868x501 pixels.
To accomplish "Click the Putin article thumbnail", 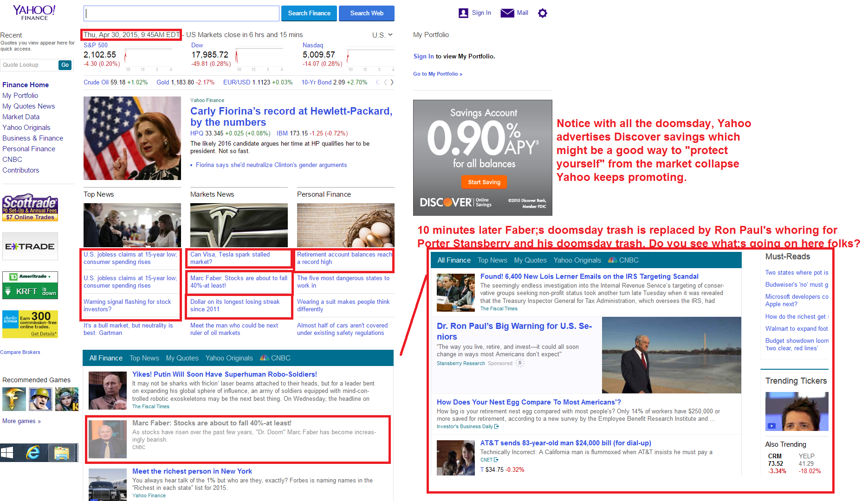I will point(108,390).
